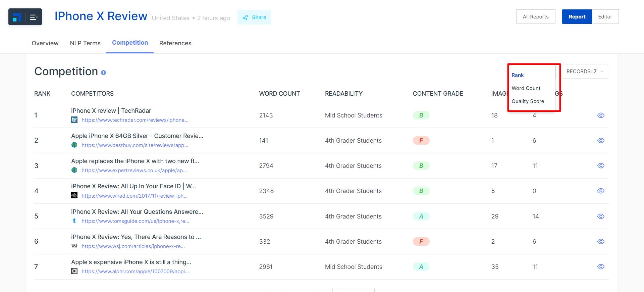
Task: View details for TechRadar row eye icon
Action: pos(601,115)
